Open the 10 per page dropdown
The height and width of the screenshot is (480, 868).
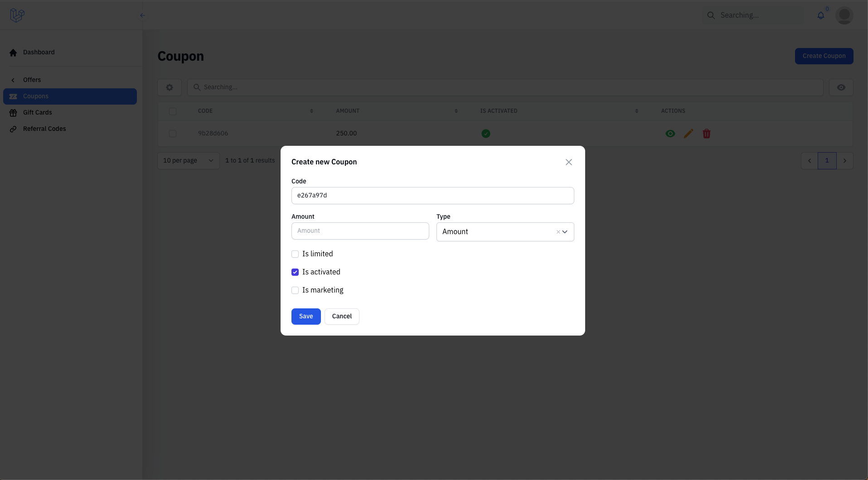(x=189, y=161)
